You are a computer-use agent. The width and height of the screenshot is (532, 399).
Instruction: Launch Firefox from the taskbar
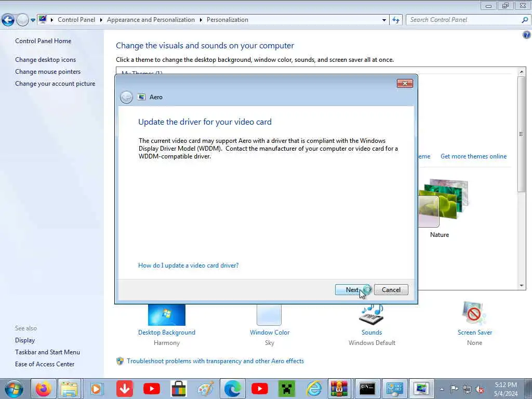pyautogui.click(x=44, y=389)
